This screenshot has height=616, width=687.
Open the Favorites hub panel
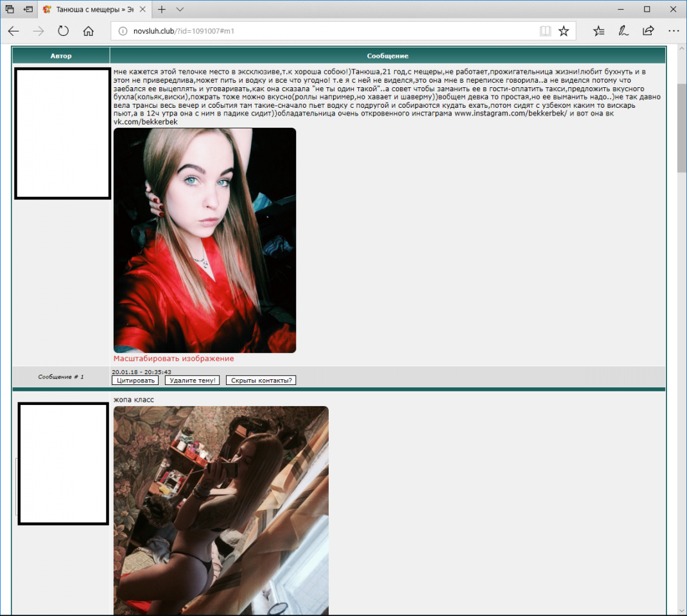tap(598, 31)
